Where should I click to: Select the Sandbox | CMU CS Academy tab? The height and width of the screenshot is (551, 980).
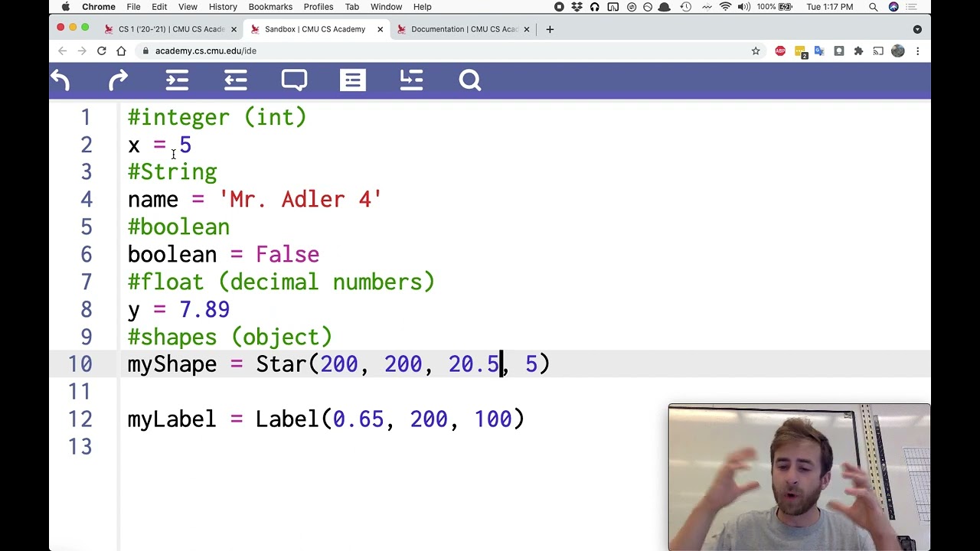point(315,29)
